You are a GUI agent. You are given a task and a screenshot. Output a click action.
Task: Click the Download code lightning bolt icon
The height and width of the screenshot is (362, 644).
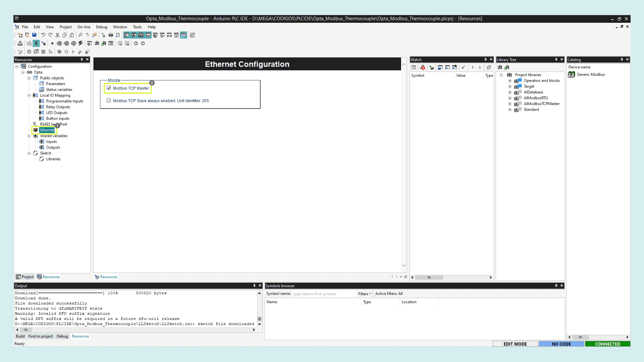[80, 43]
